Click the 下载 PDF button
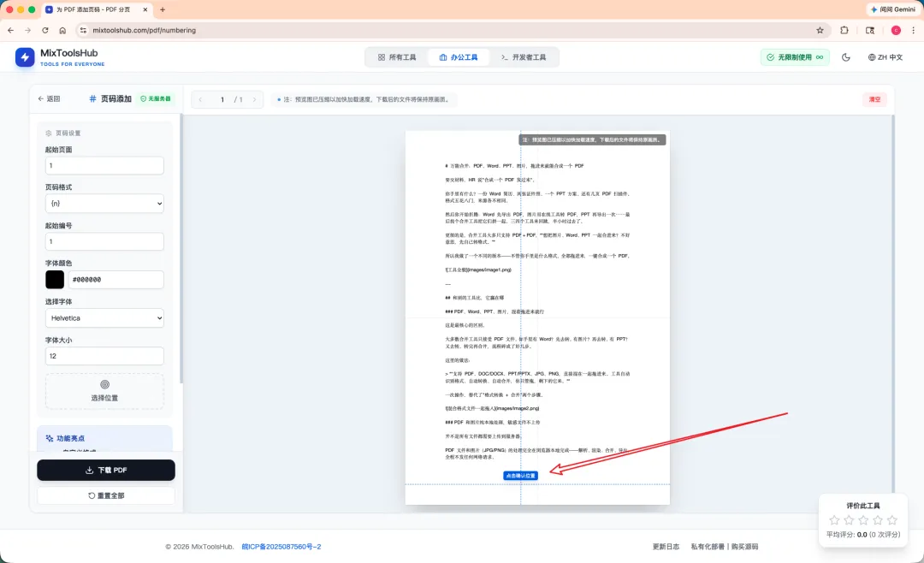 point(106,470)
